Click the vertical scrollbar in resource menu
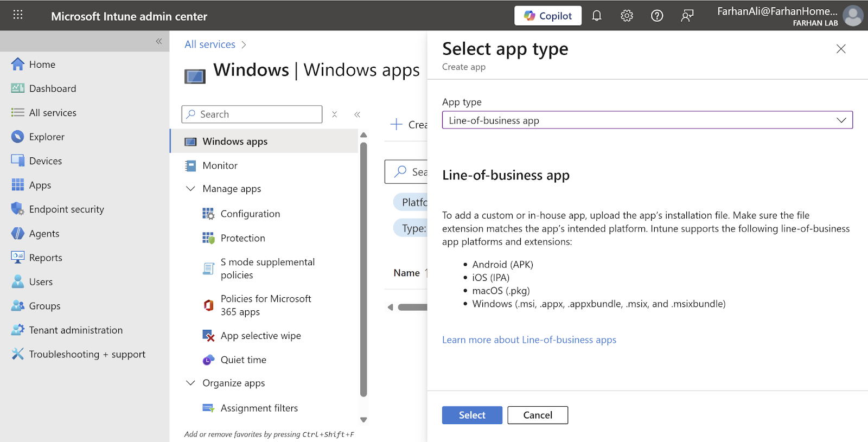The height and width of the screenshot is (442, 868). [363, 268]
